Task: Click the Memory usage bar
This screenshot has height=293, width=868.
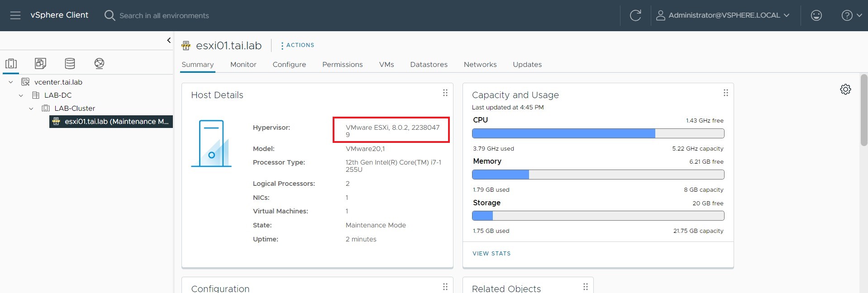Action: 598,175
